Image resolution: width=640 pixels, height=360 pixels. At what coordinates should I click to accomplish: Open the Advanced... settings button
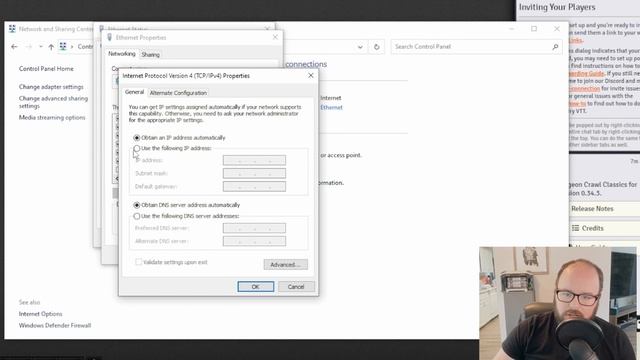[286, 264]
